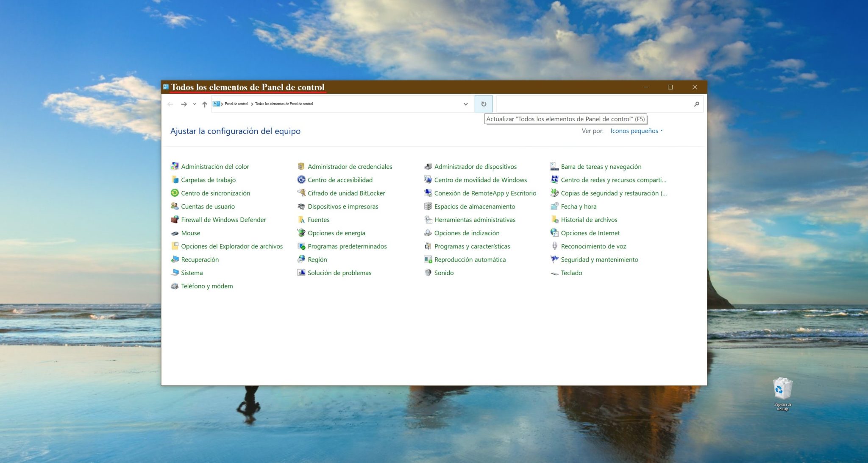868x463 pixels.
Task: Open Herramientas administrativas
Action: coord(475,220)
